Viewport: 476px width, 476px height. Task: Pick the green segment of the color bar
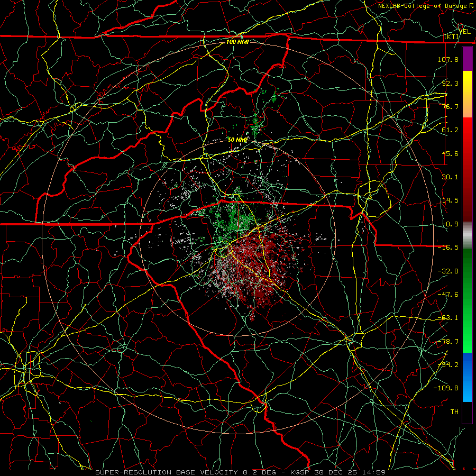tap(467, 300)
